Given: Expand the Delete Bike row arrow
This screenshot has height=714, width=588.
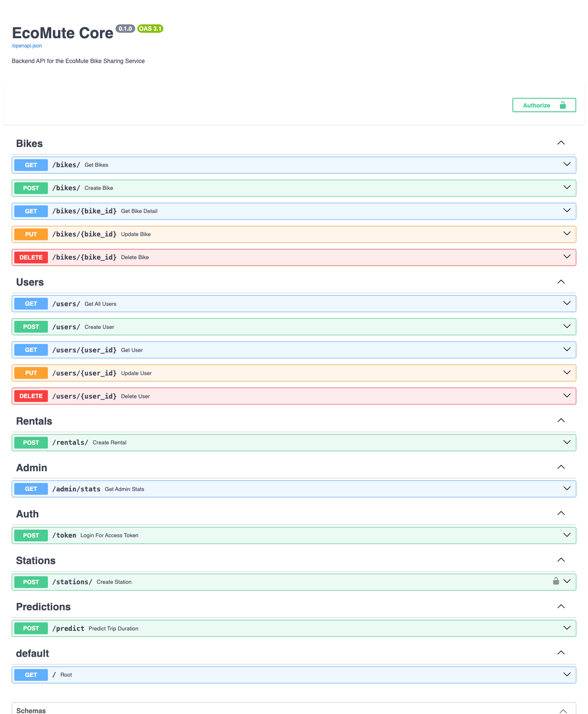Looking at the screenshot, I should (567, 257).
